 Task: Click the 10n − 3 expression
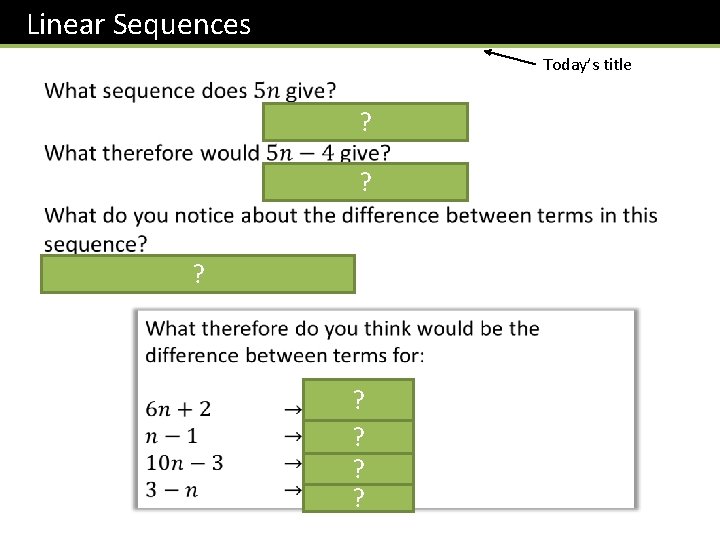click(184, 463)
